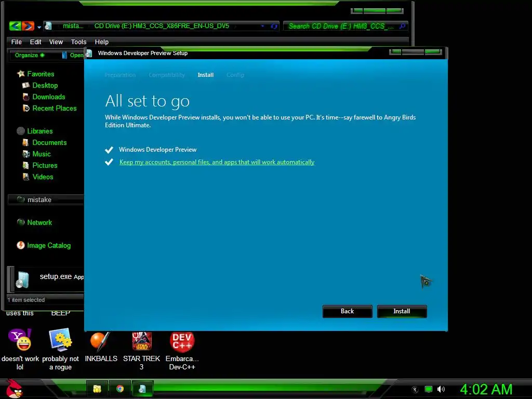Refresh the CD Drive folder view
The height and width of the screenshot is (399, 532).
274,26
